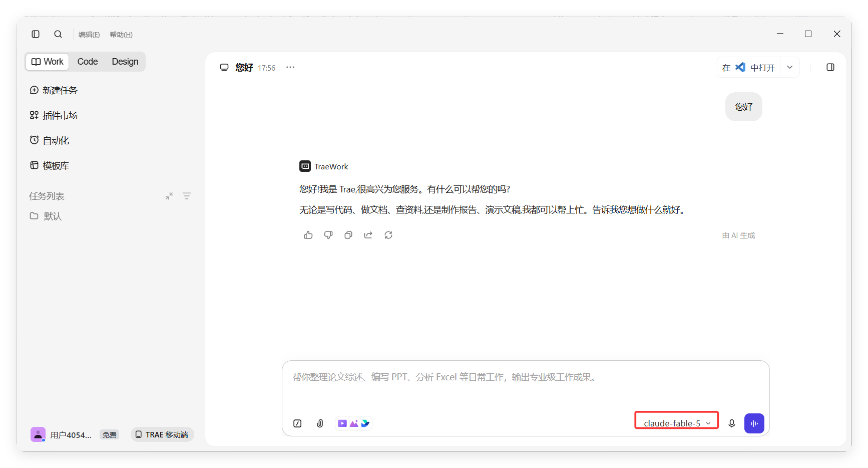Image resolution: width=868 pixels, height=468 pixels.
Task: Click the 免费 plan badge
Action: 110,435
